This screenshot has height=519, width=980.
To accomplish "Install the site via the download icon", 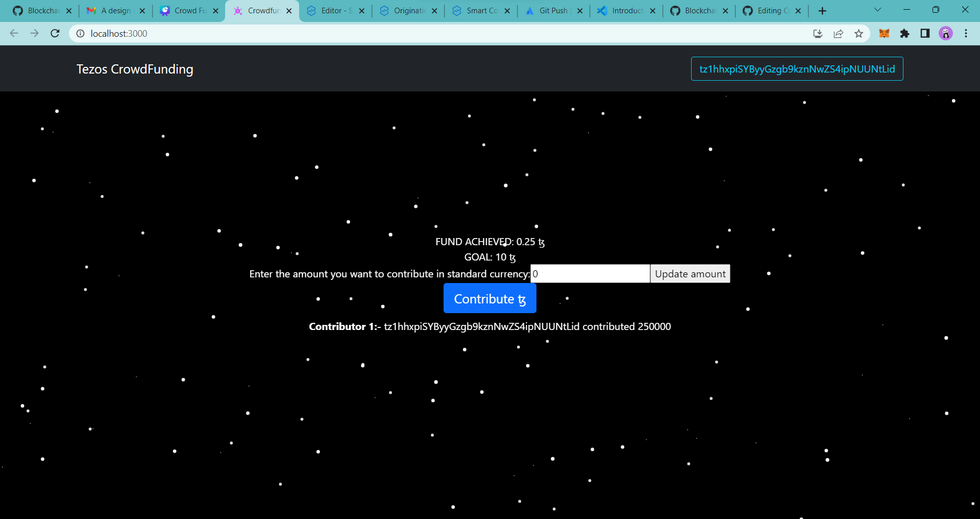I will pyautogui.click(x=818, y=33).
